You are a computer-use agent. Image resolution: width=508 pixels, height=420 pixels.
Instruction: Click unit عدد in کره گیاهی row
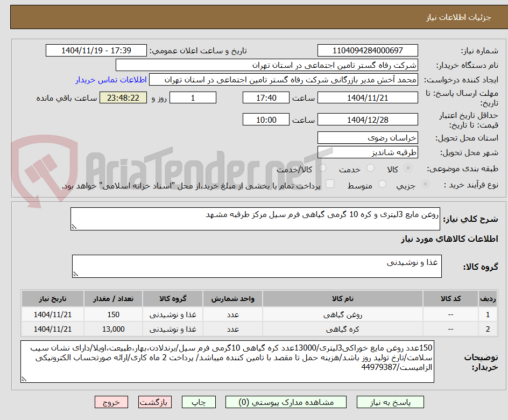point(232,329)
